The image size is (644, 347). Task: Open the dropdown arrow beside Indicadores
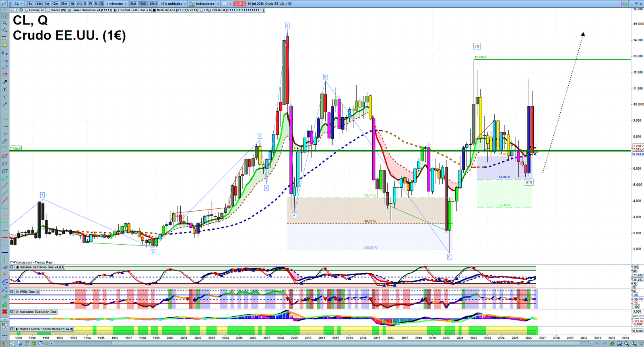(x=218, y=4)
